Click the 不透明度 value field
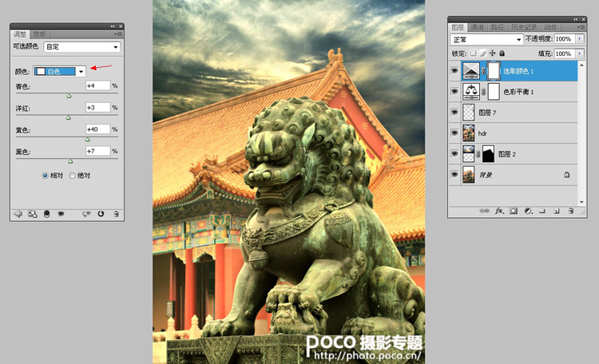This screenshot has height=364, width=599. pos(565,39)
